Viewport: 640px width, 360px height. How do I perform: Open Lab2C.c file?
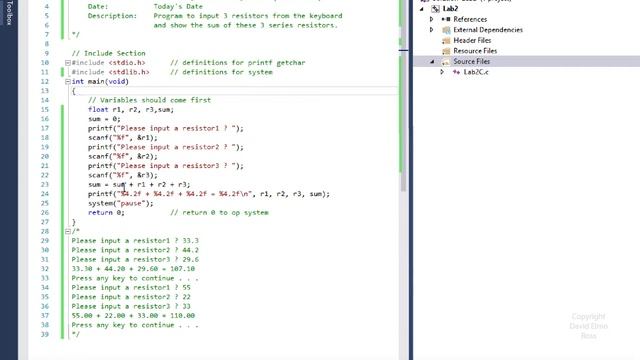(476, 72)
